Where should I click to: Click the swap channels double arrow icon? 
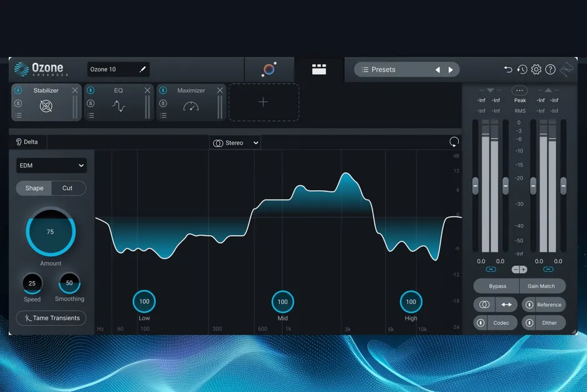[507, 304]
